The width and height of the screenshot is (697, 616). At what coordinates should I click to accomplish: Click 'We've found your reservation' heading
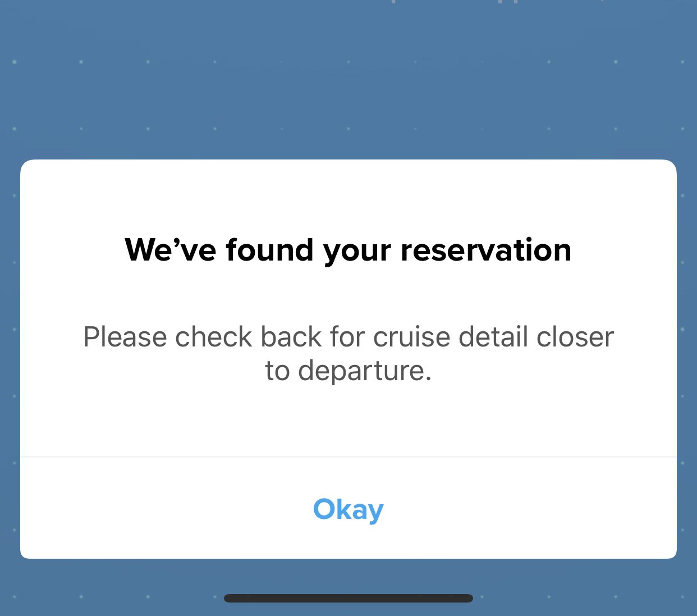(348, 250)
